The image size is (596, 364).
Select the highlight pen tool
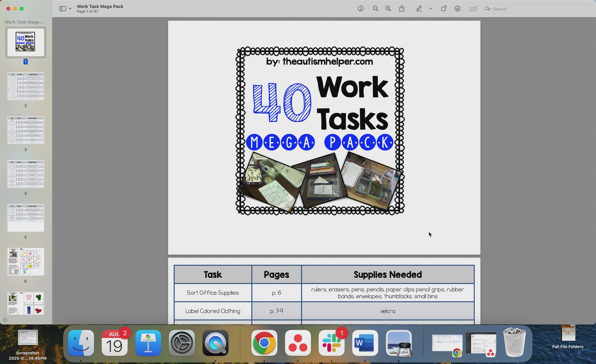(419, 9)
